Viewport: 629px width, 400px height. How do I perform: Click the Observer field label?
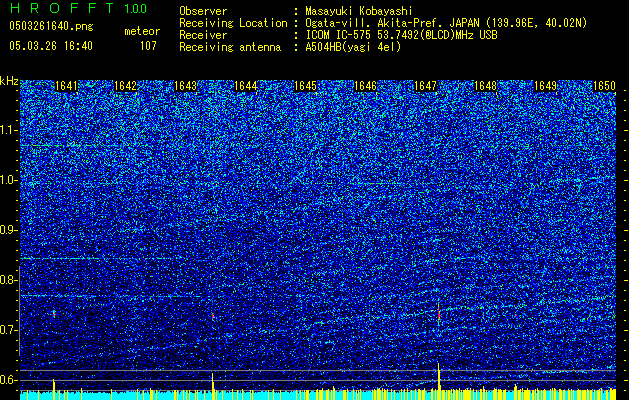pos(203,11)
